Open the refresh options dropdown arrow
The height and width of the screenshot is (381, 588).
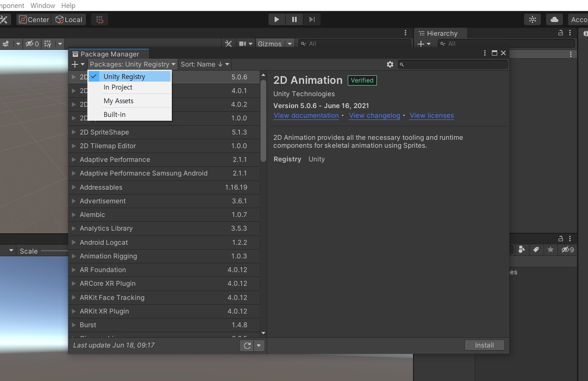tap(260, 346)
